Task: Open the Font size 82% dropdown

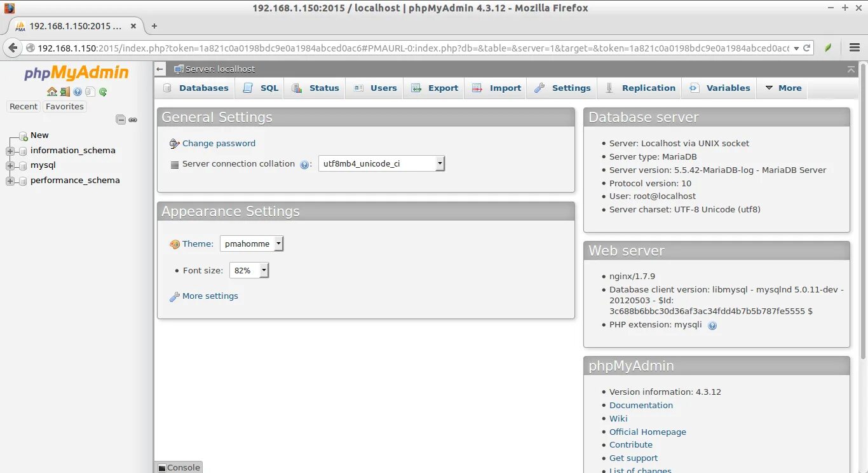Action: pyautogui.click(x=249, y=270)
